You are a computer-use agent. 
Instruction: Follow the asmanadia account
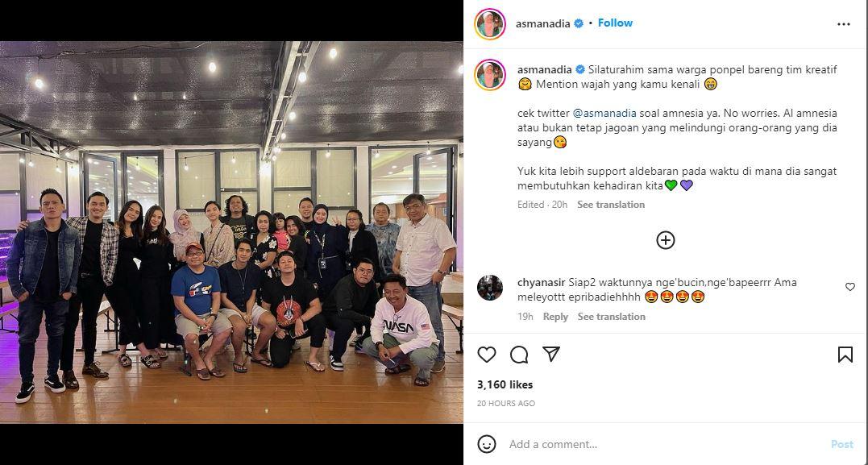click(615, 23)
